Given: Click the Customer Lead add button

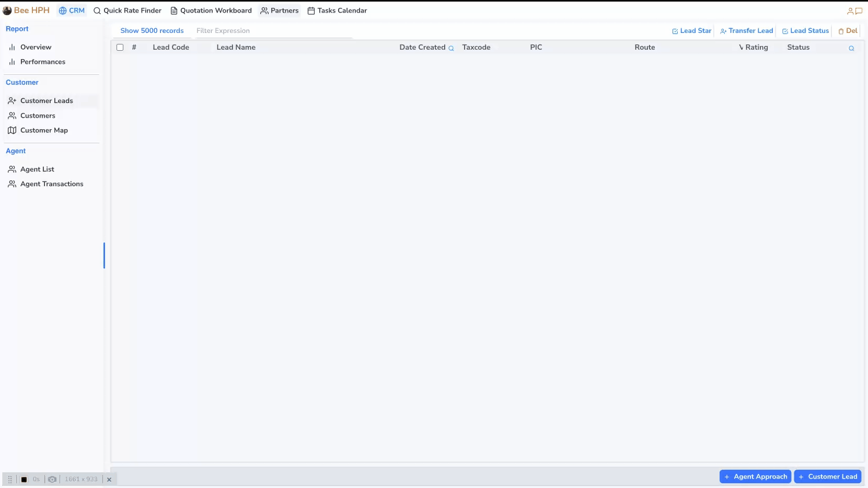Looking at the screenshot, I should (x=828, y=476).
